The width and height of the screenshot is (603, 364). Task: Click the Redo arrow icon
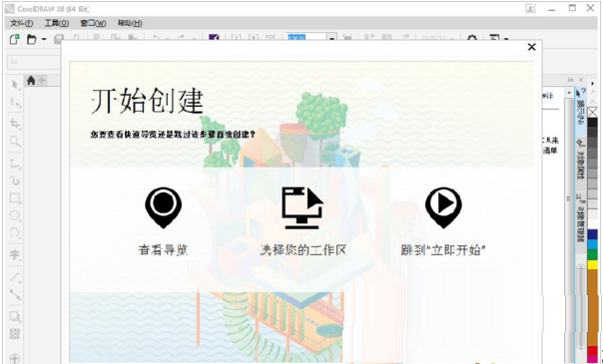(x=181, y=38)
